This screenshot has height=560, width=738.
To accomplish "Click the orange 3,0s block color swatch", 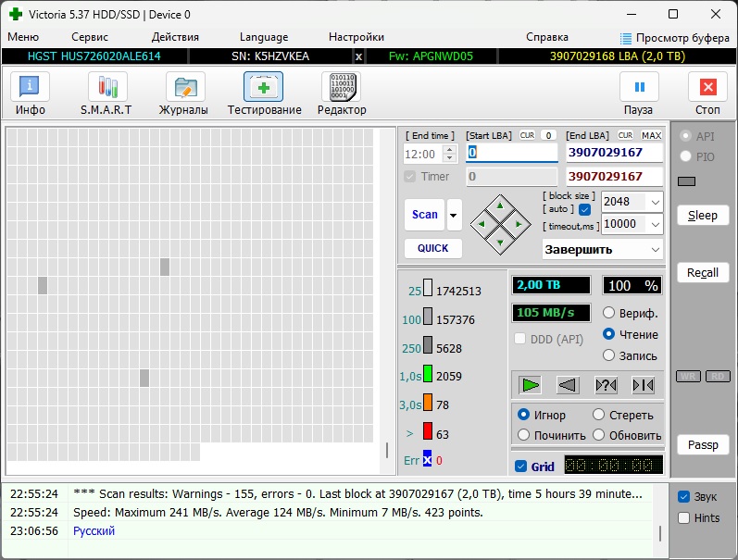I will [x=428, y=403].
